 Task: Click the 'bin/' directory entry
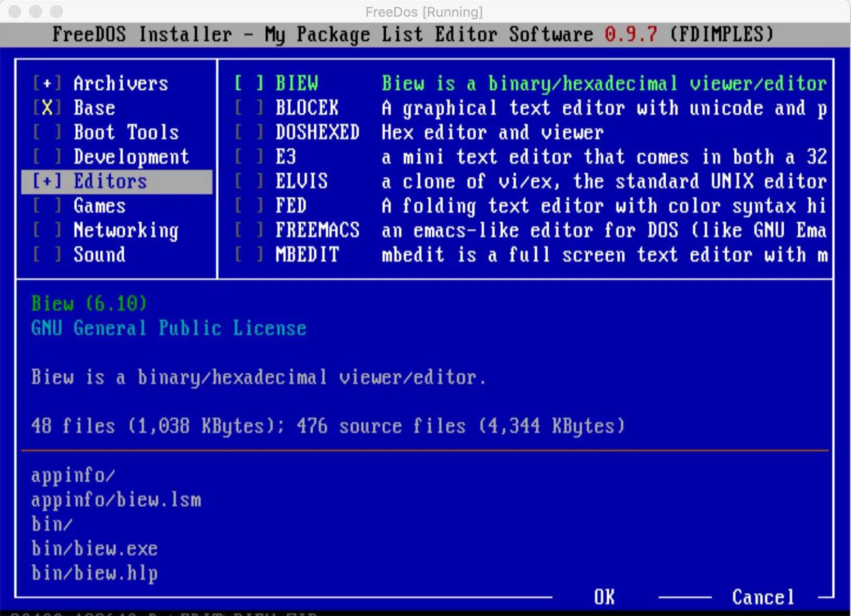[x=52, y=525]
